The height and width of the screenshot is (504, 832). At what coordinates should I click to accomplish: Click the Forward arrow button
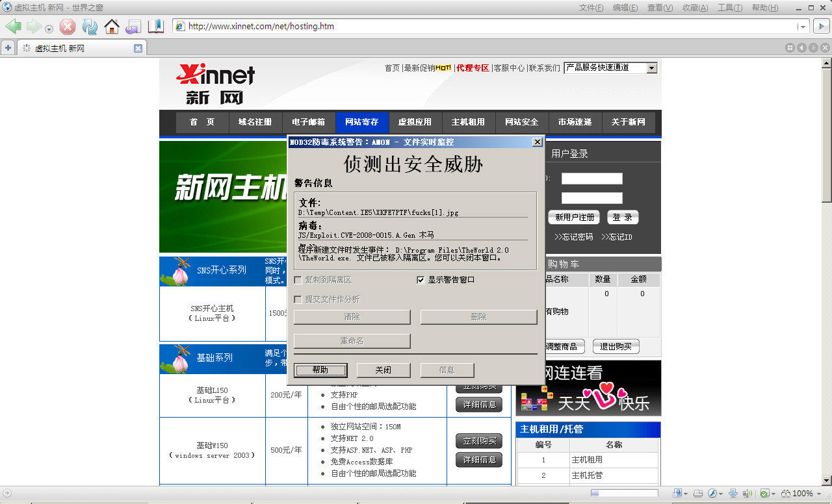click(34, 27)
